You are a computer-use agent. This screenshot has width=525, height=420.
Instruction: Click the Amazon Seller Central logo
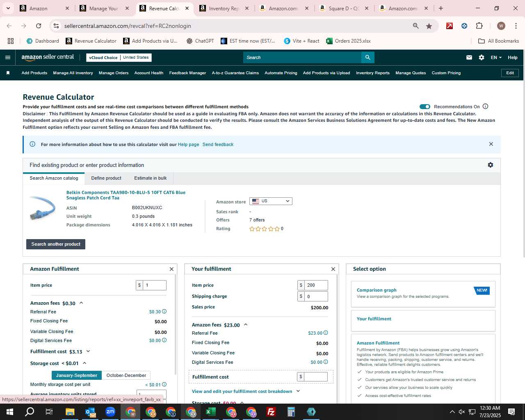coord(48,57)
